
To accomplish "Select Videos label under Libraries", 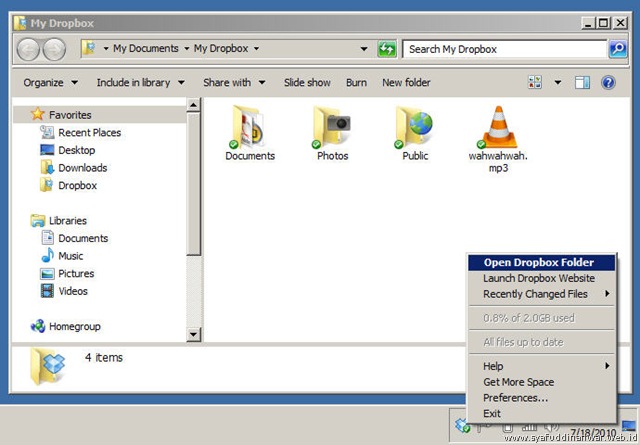I will click(73, 291).
